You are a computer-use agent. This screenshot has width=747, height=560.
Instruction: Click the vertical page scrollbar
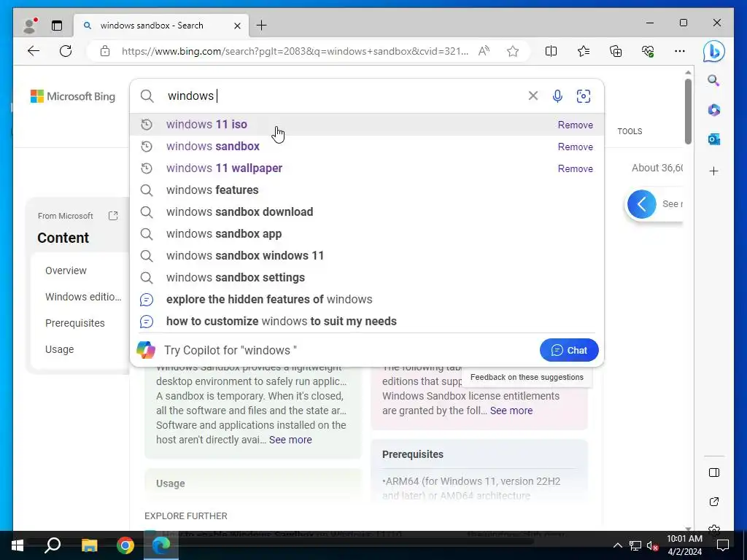pos(688,112)
